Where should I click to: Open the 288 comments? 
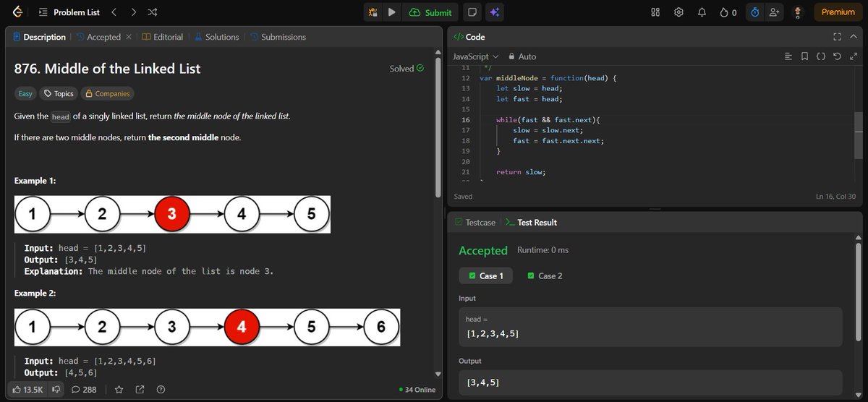(83, 390)
